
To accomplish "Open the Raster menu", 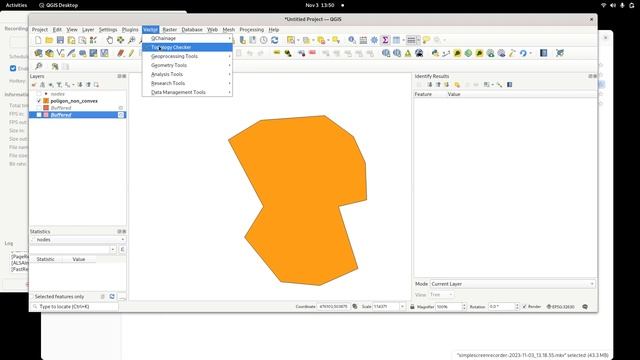I will [169, 29].
